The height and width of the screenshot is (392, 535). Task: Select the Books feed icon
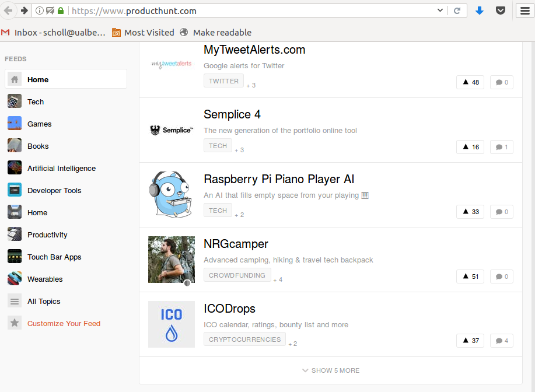click(x=14, y=146)
